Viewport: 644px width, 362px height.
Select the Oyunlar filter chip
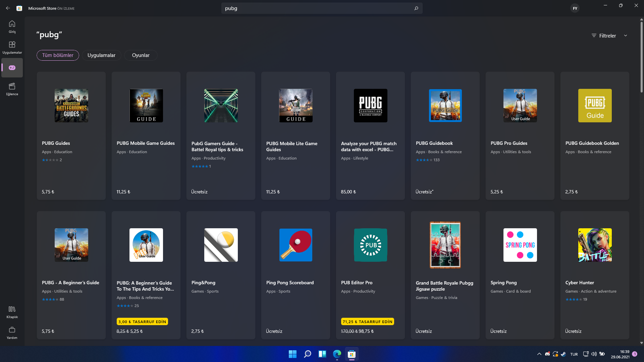(x=141, y=55)
